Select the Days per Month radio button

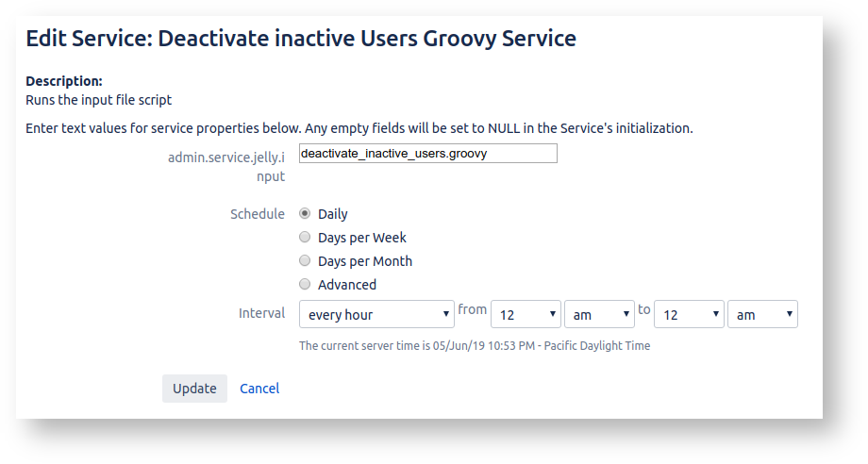pyautogui.click(x=305, y=261)
